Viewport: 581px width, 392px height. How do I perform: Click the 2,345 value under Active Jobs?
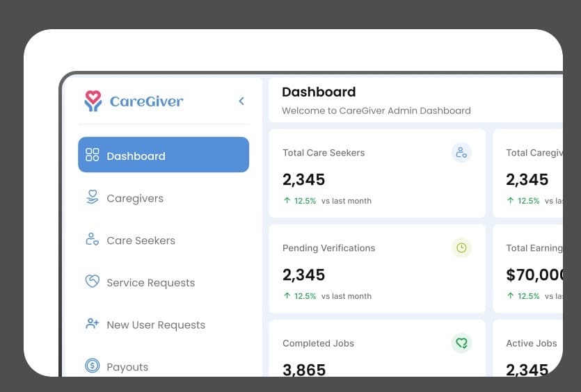click(527, 370)
